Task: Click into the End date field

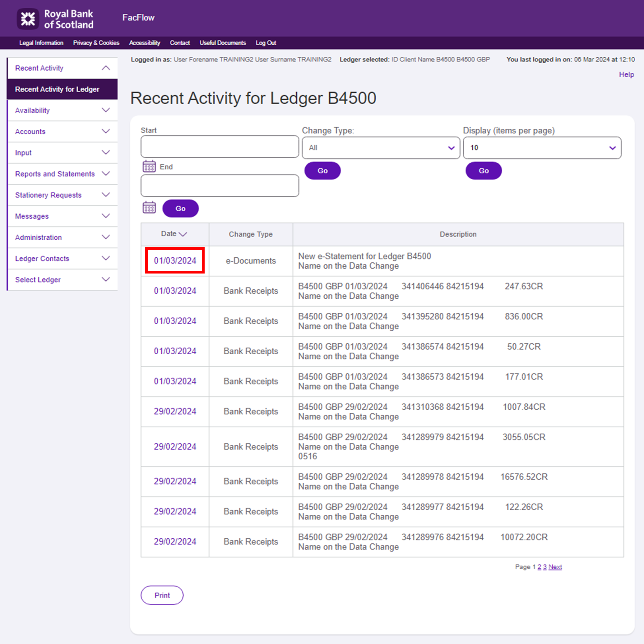Action: (220, 186)
